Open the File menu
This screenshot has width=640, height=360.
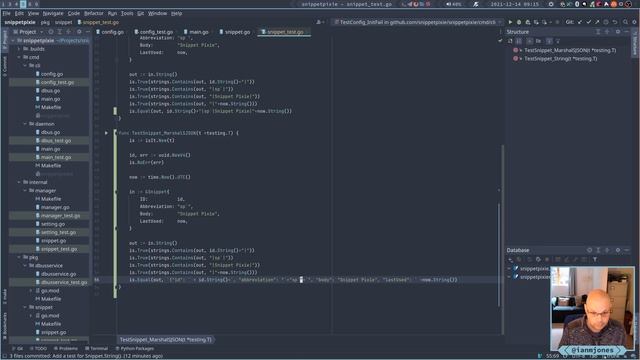point(7,13)
